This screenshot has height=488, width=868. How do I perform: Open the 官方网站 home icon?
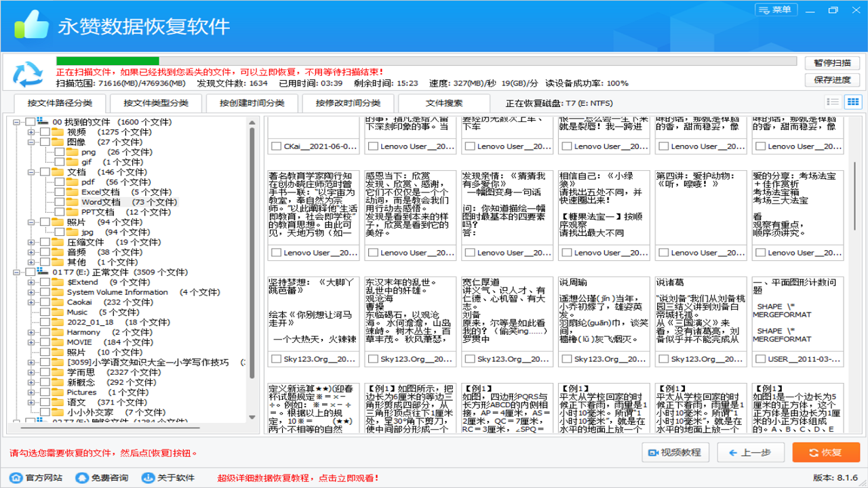(x=16, y=478)
